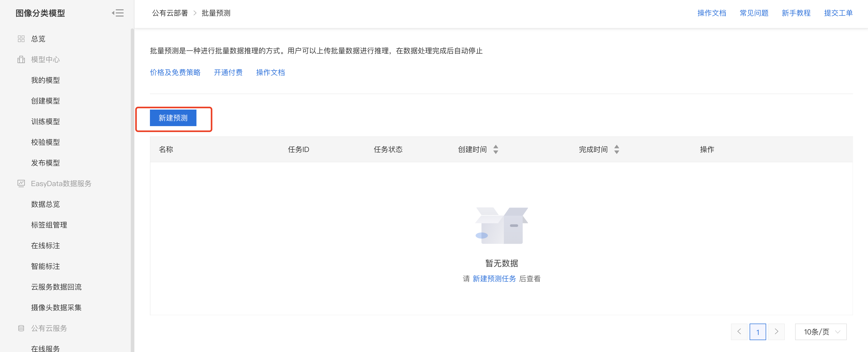
Task: Click the sidebar vertical scrollbar
Action: coord(132,190)
